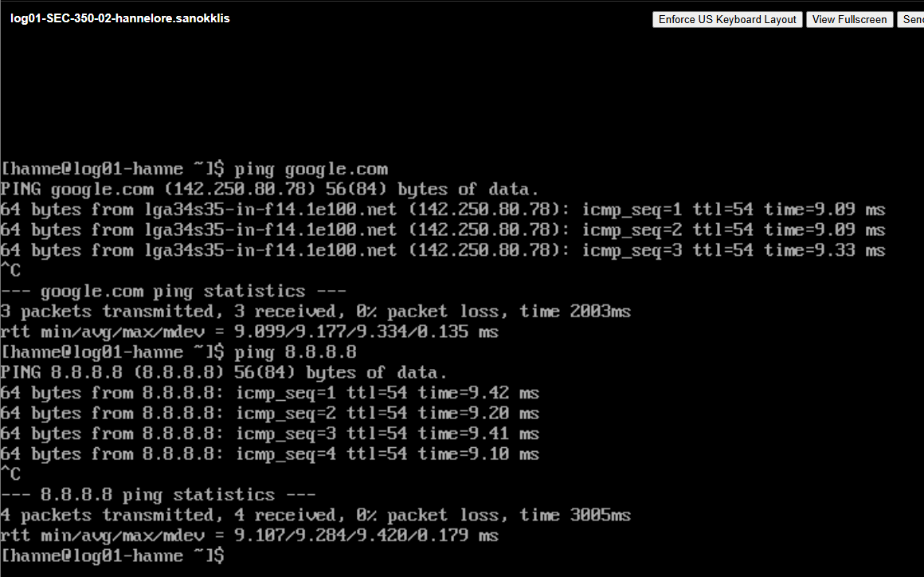Select the 'PING google.com (142.250.80.78)' header line
Image resolution: width=924 pixels, height=577 pixels.
coord(269,190)
